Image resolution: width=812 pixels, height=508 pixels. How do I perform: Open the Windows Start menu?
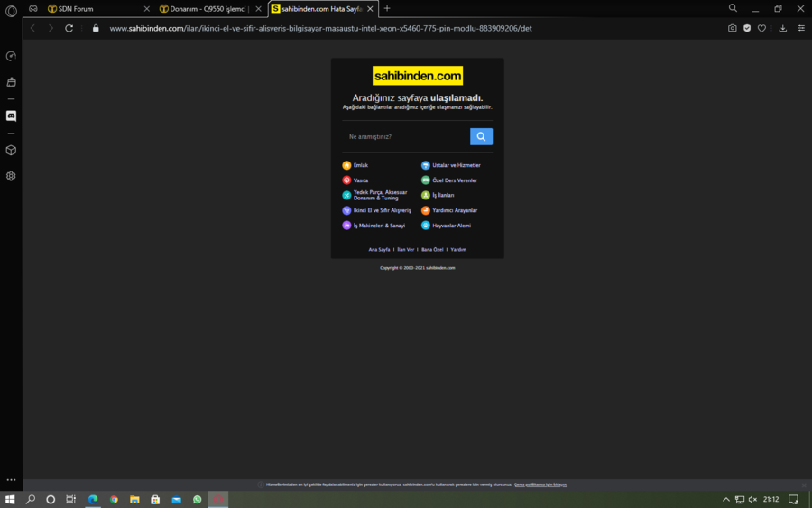click(10, 500)
